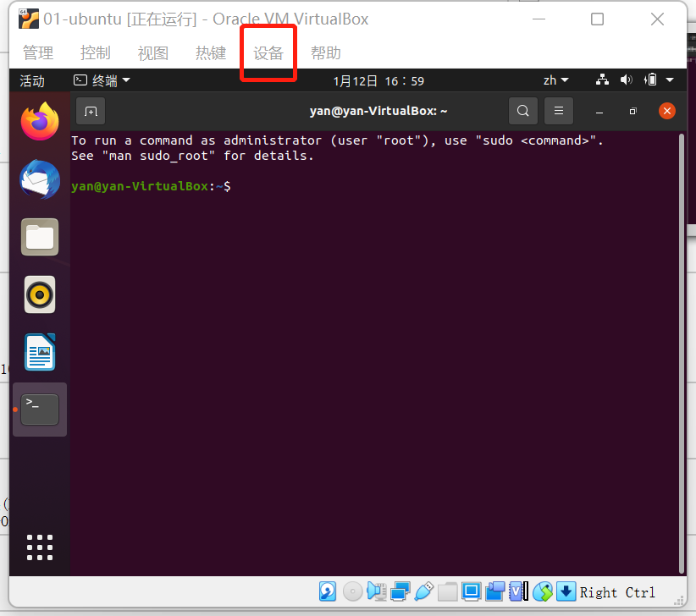The image size is (696, 616).
Task: Open the 控制 menu
Action: pos(96,53)
